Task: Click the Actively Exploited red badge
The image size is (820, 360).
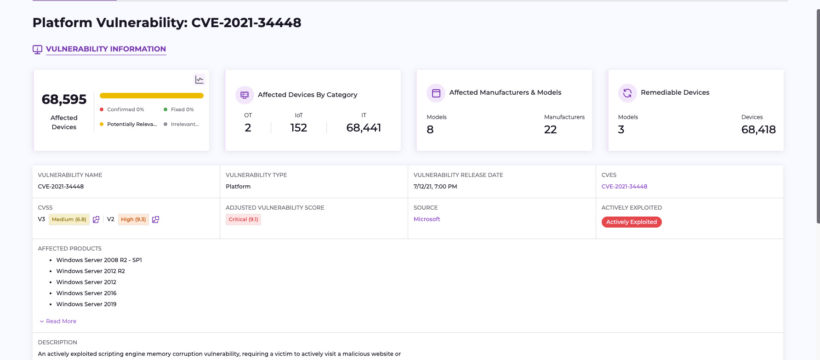Action: (x=631, y=222)
